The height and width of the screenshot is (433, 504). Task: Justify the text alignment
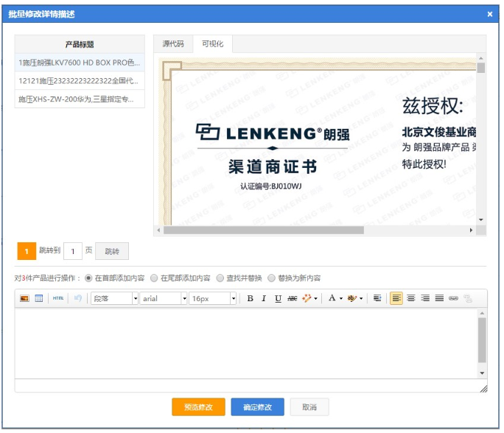[439, 298]
